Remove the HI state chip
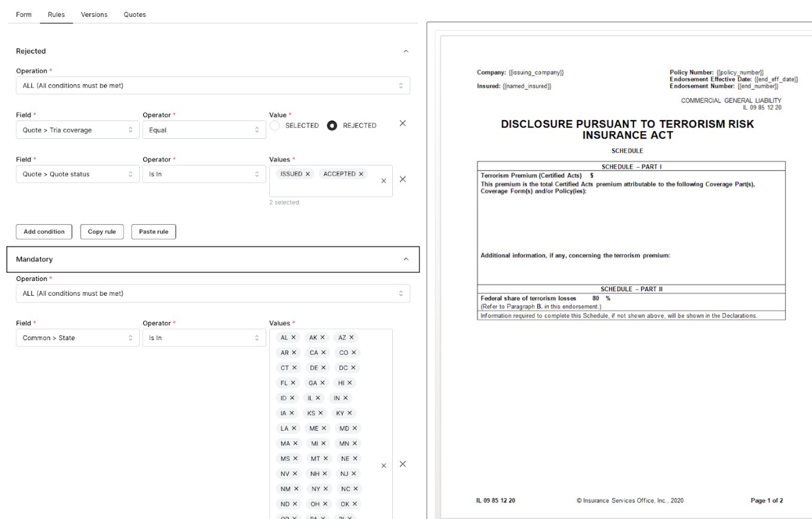812x519 pixels. tap(349, 382)
